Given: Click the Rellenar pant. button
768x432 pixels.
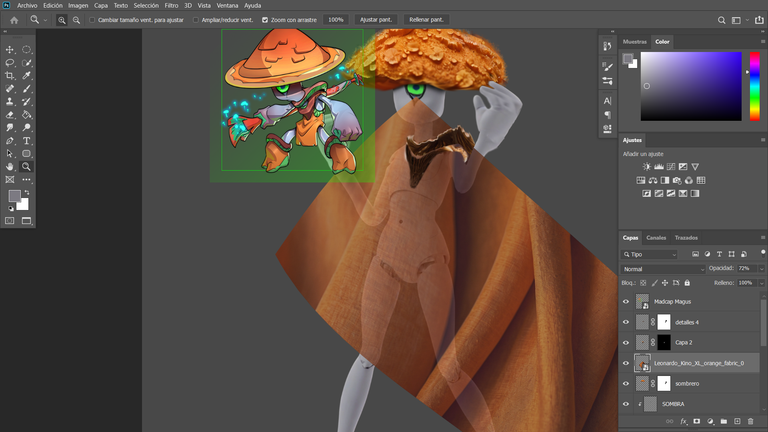Looking at the screenshot, I should pos(426,20).
